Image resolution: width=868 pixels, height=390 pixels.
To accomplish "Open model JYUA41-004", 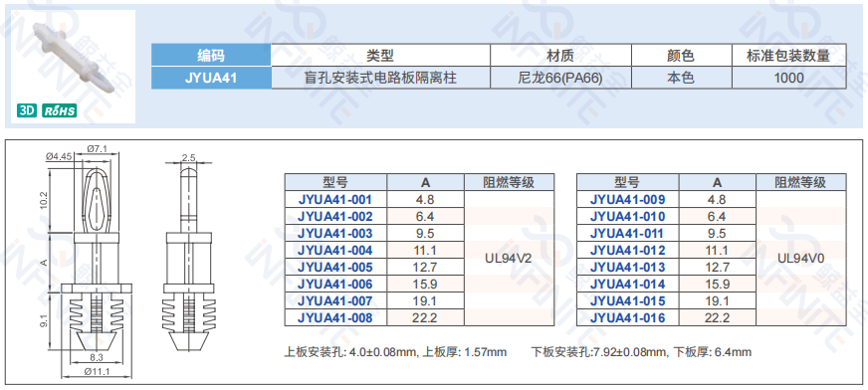I will coord(335,250).
